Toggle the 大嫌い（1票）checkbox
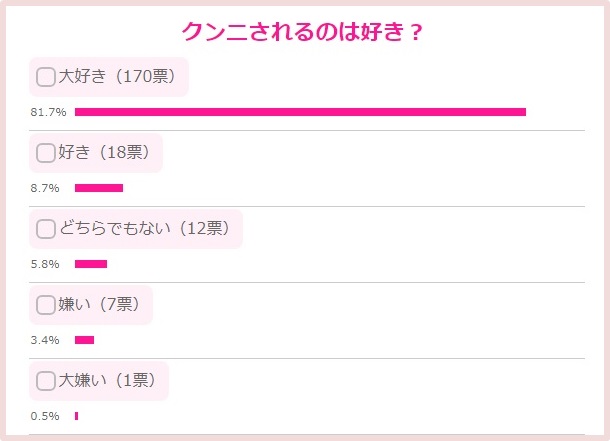610x441 pixels. click(x=45, y=381)
